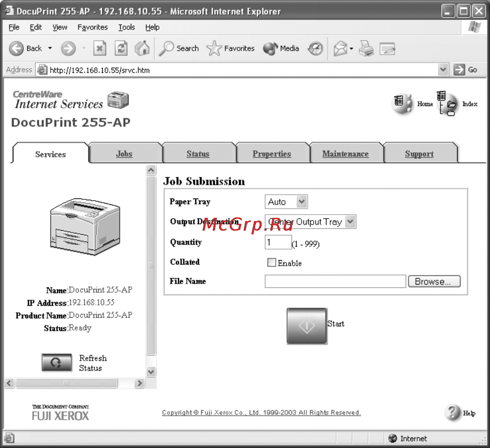Enable the Collated checkbox
This screenshot has width=490, height=448.
click(272, 262)
